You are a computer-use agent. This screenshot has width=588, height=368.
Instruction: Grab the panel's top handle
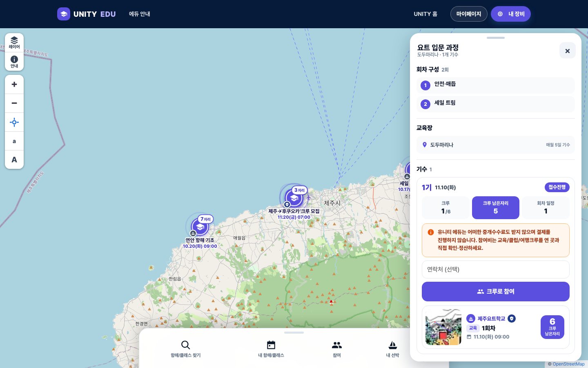[x=496, y=38]
